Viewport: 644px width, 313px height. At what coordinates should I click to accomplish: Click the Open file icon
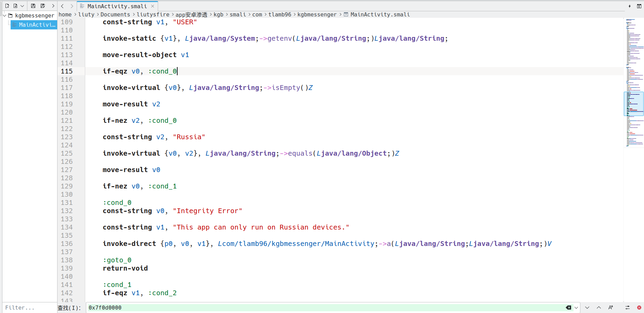(15, 6)
